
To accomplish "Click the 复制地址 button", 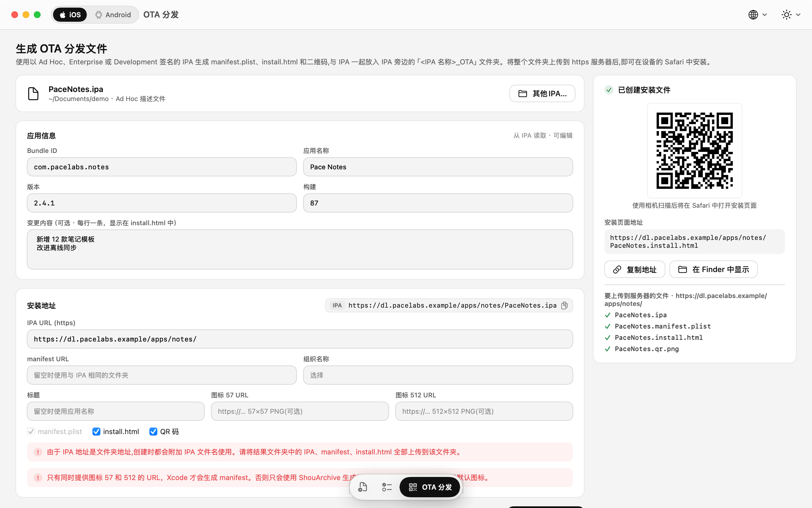I will [x=634, y=269].
